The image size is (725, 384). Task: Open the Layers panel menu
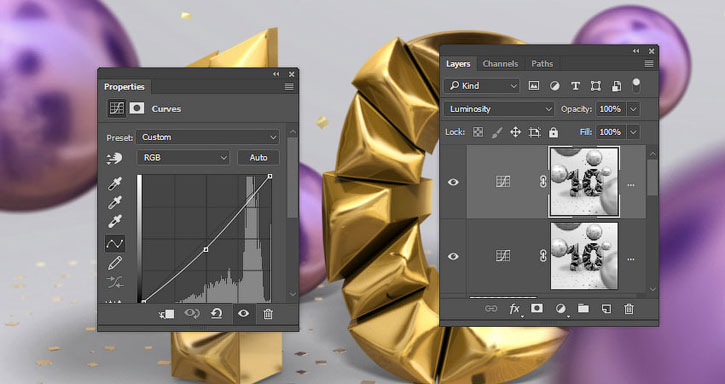click(x=649, y=64)
